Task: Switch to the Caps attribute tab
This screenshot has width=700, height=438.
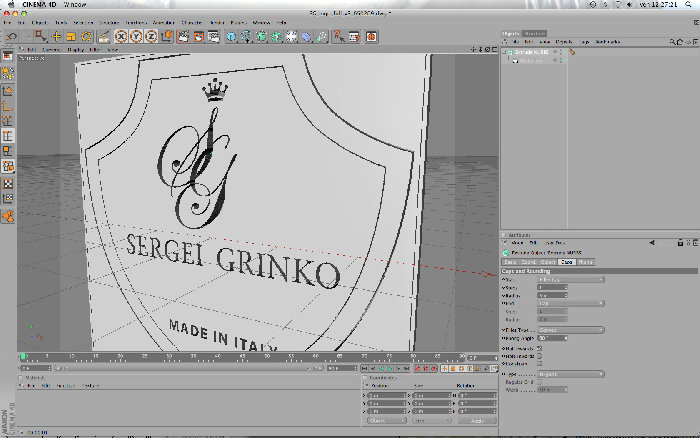Action: pos(566,262)
